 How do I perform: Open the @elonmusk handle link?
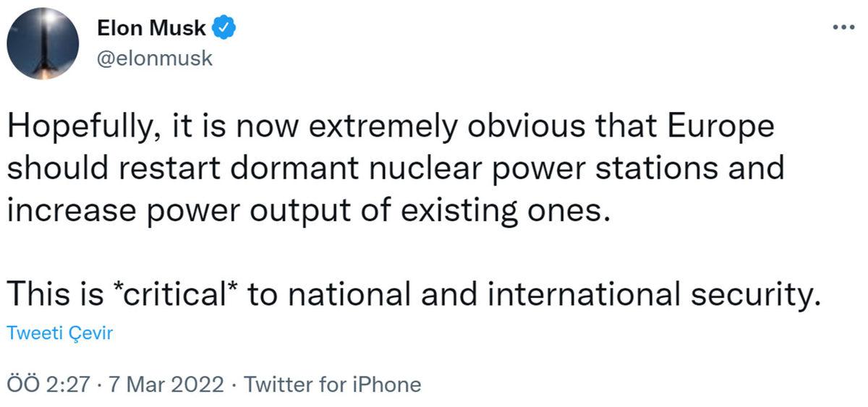pyautogui.click(x=154, y=58)
